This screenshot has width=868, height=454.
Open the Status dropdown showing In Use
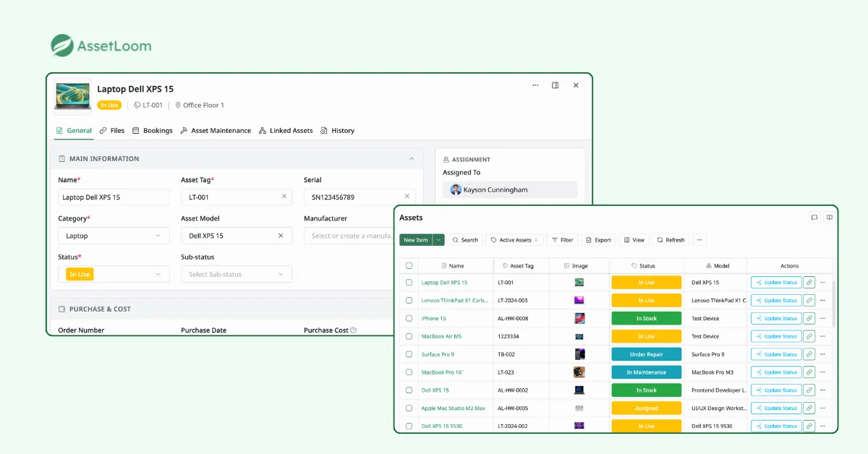coord(114,274)
